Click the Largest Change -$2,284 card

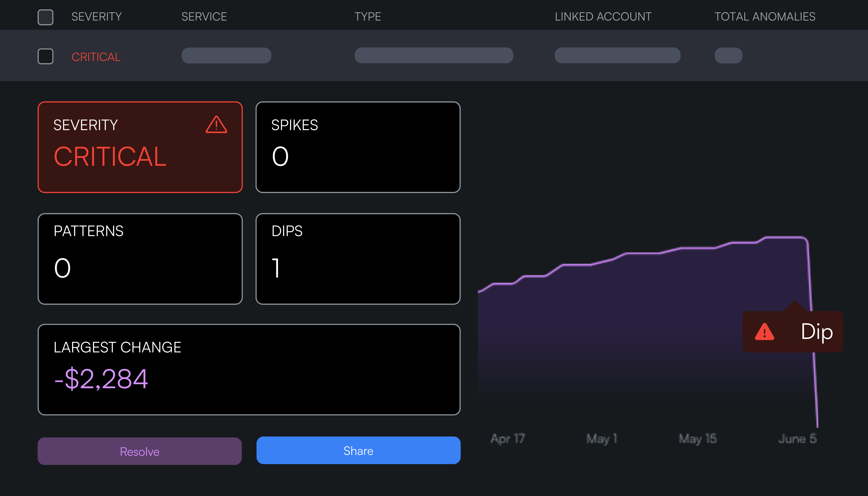click(249, 370)
